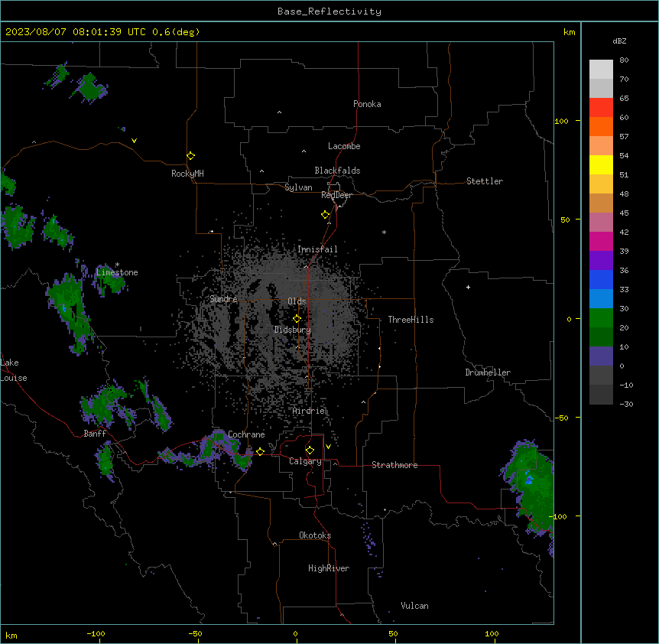Viewport: 659px width, 644px height.
Task: Click the blue 36 dBZ legend swatch
Action: pos(601,279)
